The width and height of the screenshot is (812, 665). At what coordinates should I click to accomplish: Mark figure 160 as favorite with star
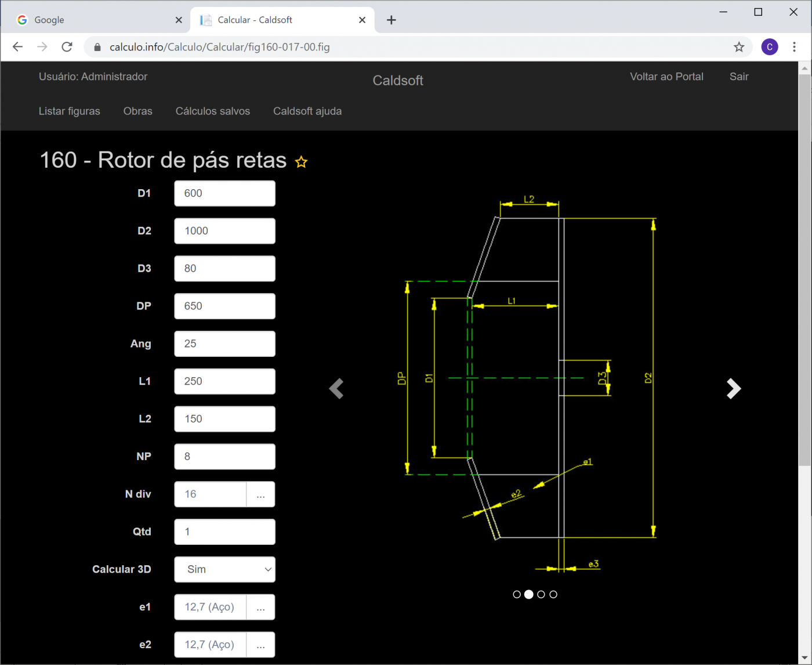301,162
